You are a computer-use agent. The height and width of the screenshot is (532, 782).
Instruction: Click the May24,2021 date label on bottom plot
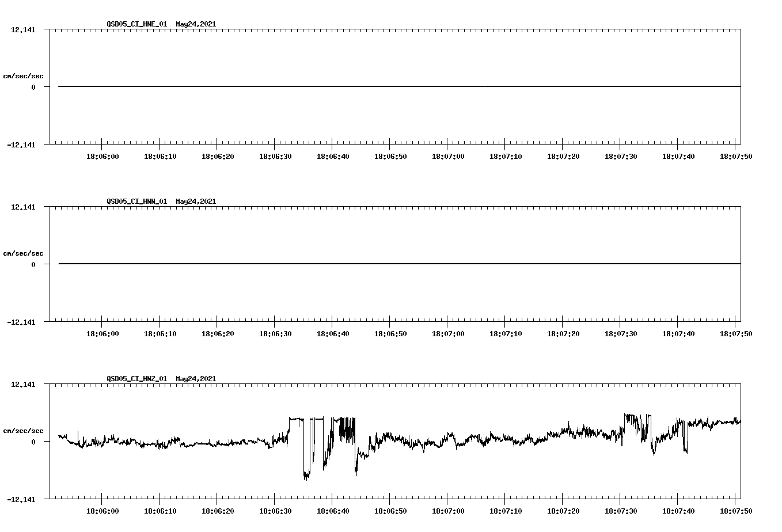(195, 379)
